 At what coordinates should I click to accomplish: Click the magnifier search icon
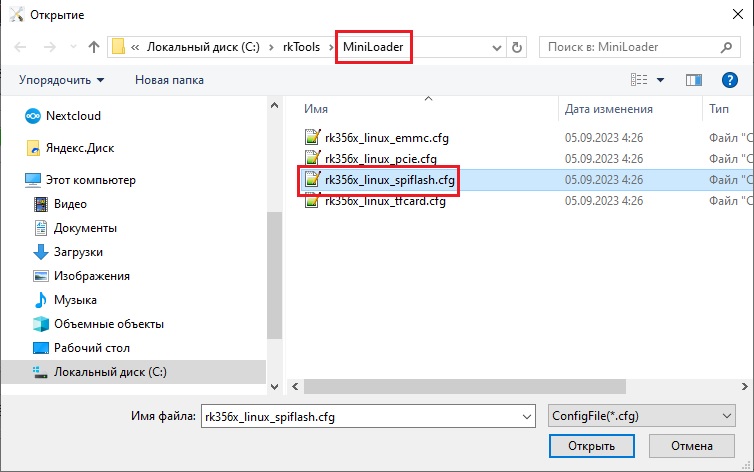point(726,47)
